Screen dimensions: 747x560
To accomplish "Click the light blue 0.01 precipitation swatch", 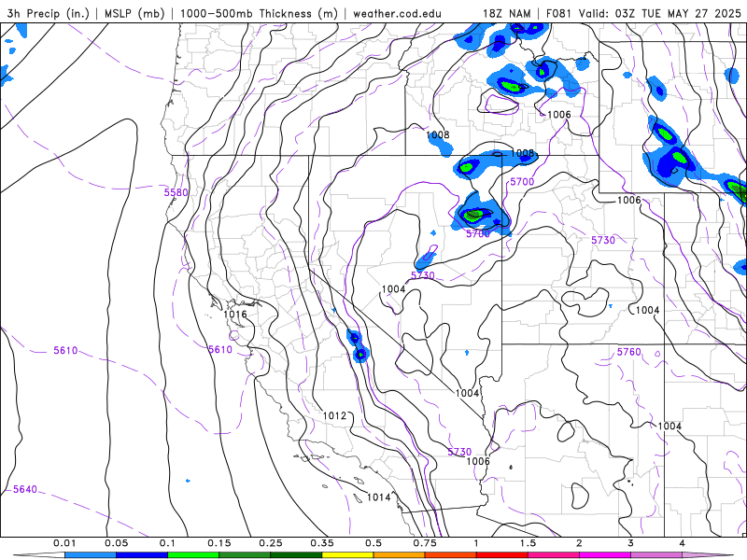I will (91, 555).
